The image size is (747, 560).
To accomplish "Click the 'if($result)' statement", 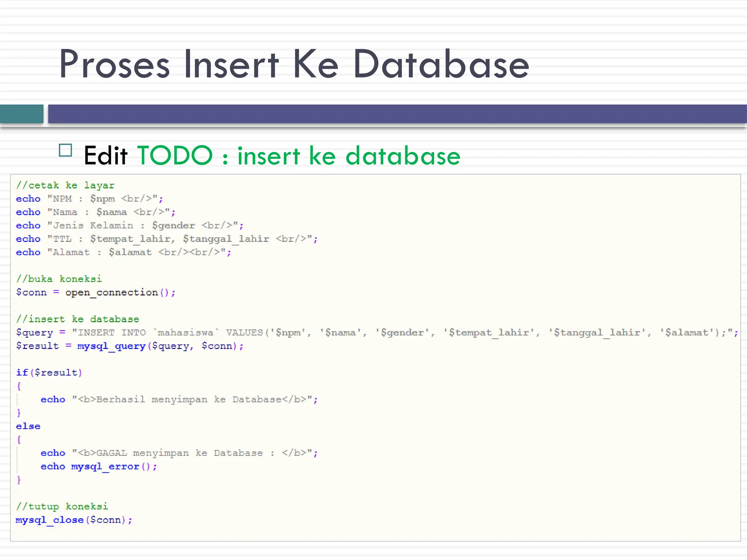I will (49, 373).
